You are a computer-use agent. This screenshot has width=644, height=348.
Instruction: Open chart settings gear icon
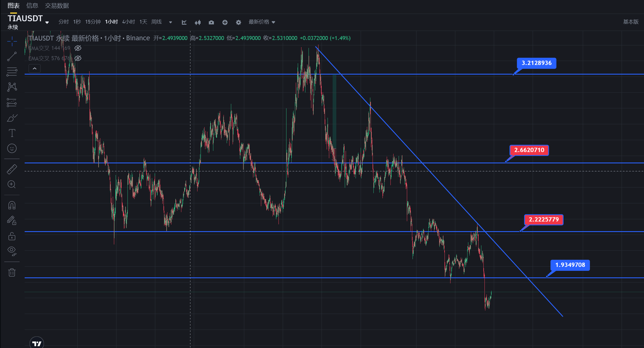(x=239, y=22)
